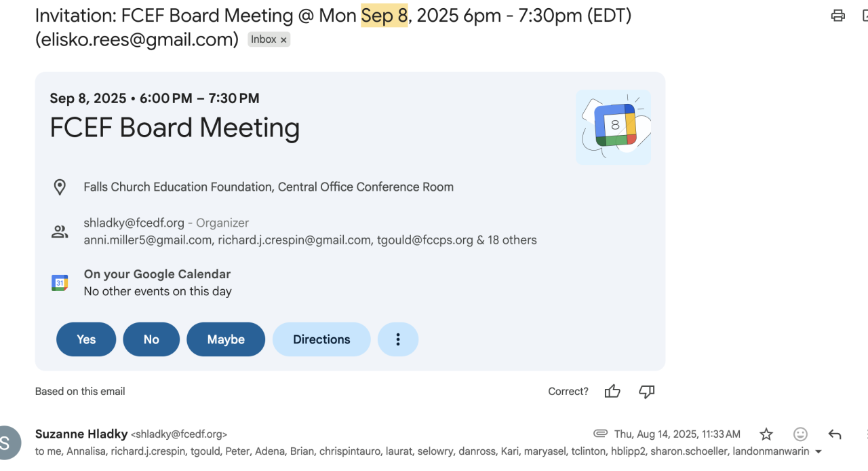Click the guests people icon
This screenshot has width=868, height=471.
coord(60,232)
